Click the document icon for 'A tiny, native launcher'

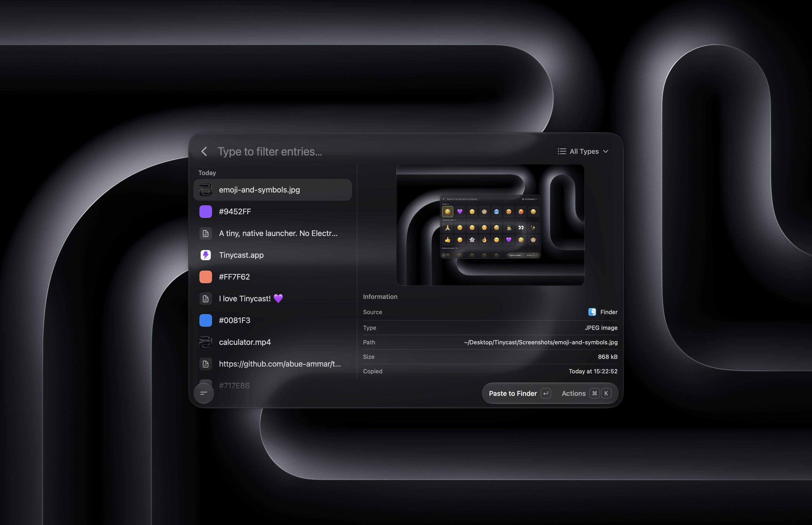point(205,234)
